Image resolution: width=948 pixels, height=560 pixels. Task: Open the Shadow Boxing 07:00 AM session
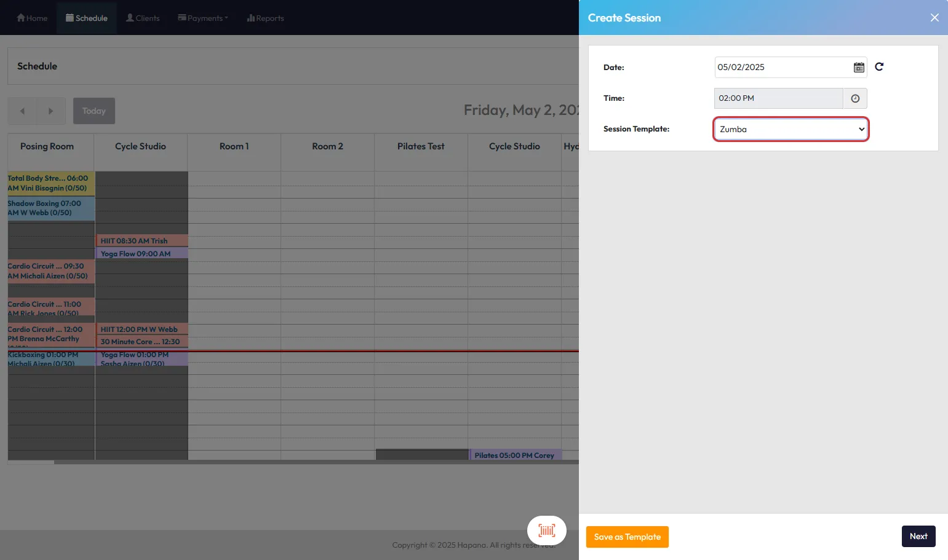pos(50,208)
